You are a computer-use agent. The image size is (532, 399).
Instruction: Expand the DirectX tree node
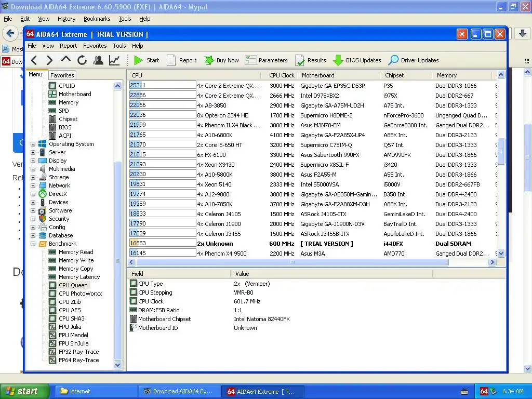pos(33,194)
